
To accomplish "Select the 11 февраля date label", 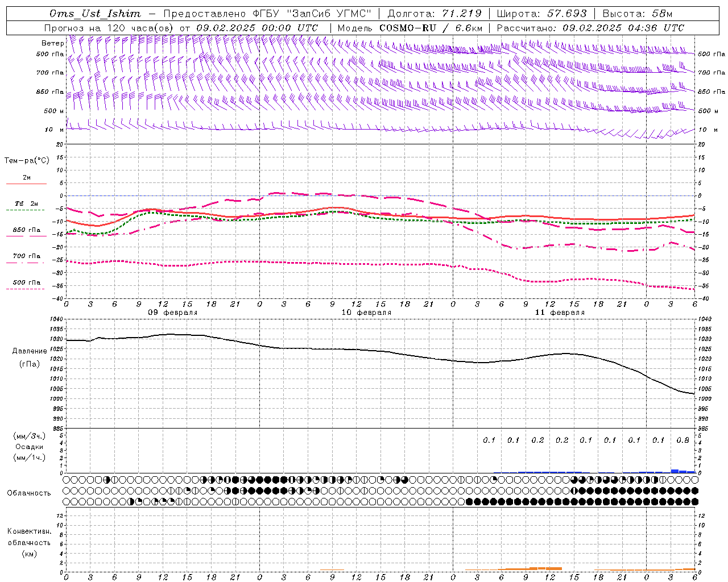I will [560, 313].
